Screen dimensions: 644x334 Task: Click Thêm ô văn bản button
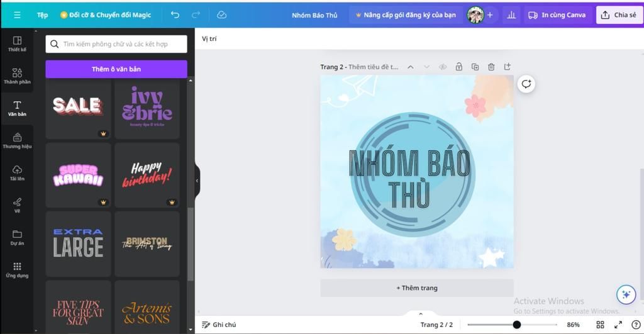tap(116, 69)
